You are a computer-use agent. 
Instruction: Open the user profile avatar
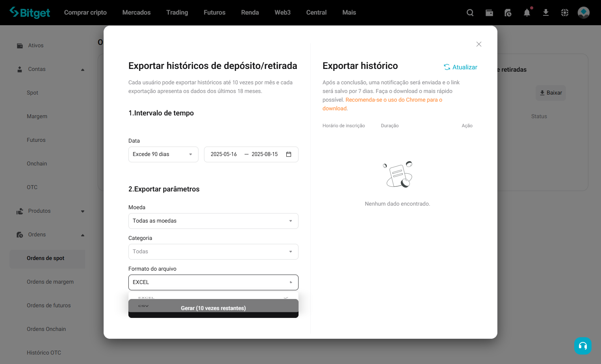coord(584,13)
